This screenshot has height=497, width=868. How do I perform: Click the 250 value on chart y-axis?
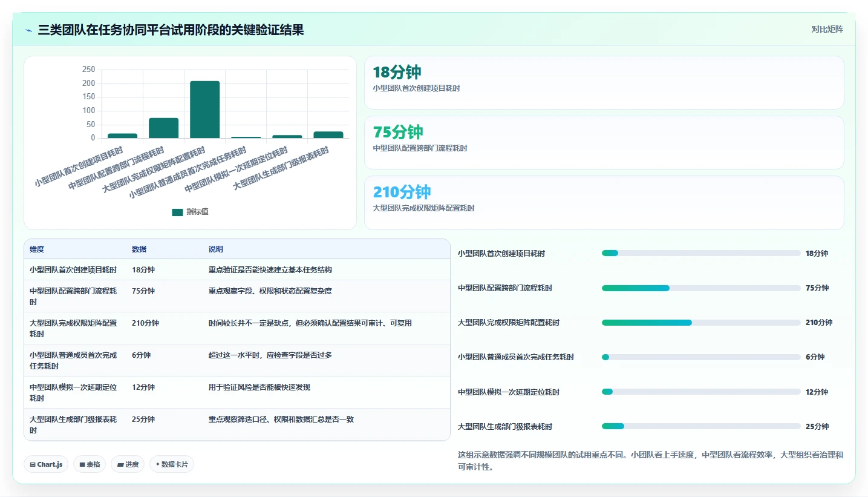(88, 70)
